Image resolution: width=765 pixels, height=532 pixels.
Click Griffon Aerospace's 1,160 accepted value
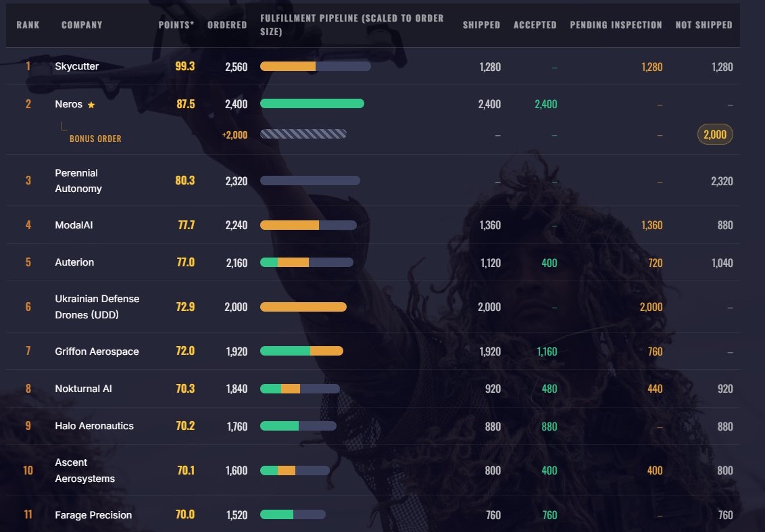tap(547, 352)
